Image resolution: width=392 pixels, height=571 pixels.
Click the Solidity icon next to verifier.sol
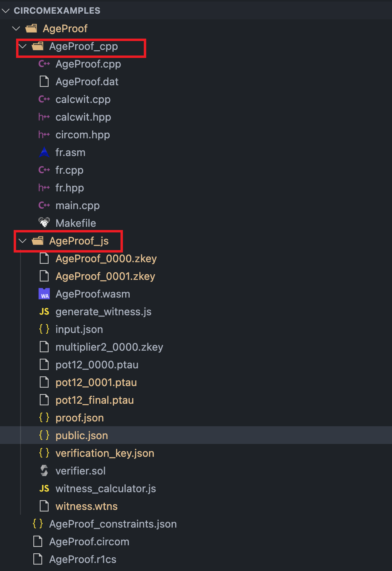coord(44,470)
